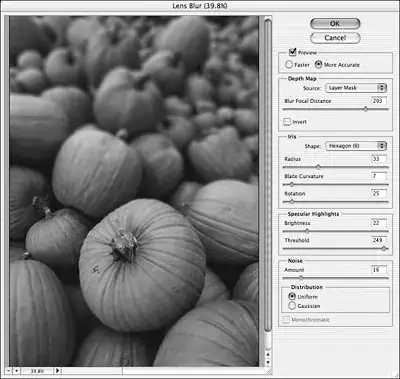The height and width of the screenshot is (379, 400).
Task: Click the Blade Curvature label
Action: pos(304,176)
